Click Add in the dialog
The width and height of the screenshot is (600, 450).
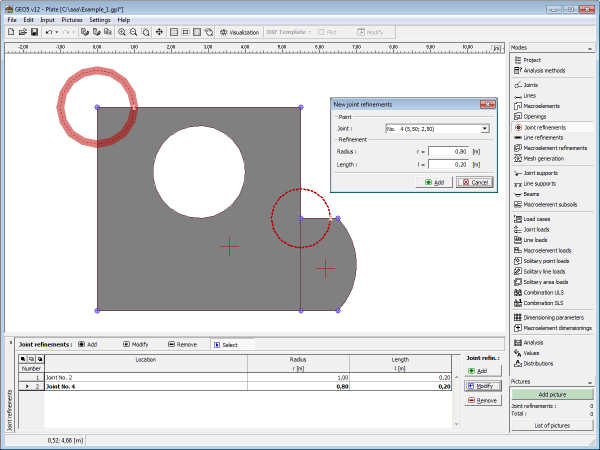pos(434,182)
